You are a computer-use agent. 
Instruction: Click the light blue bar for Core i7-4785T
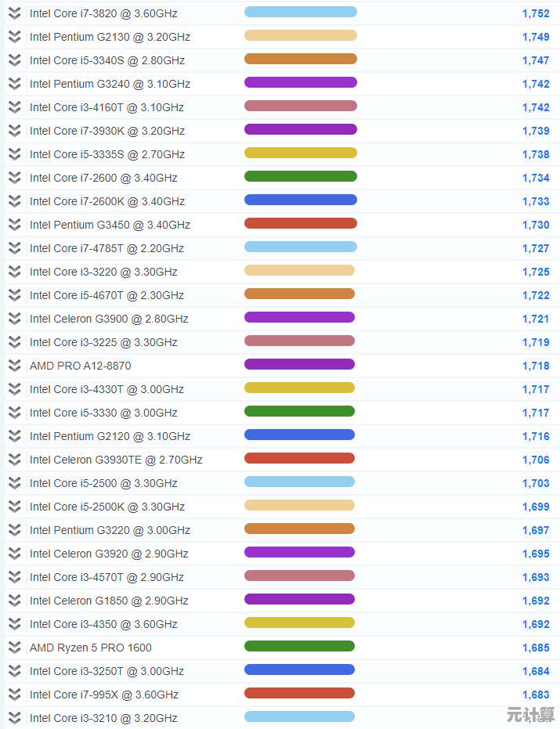[x=300, y=247]
